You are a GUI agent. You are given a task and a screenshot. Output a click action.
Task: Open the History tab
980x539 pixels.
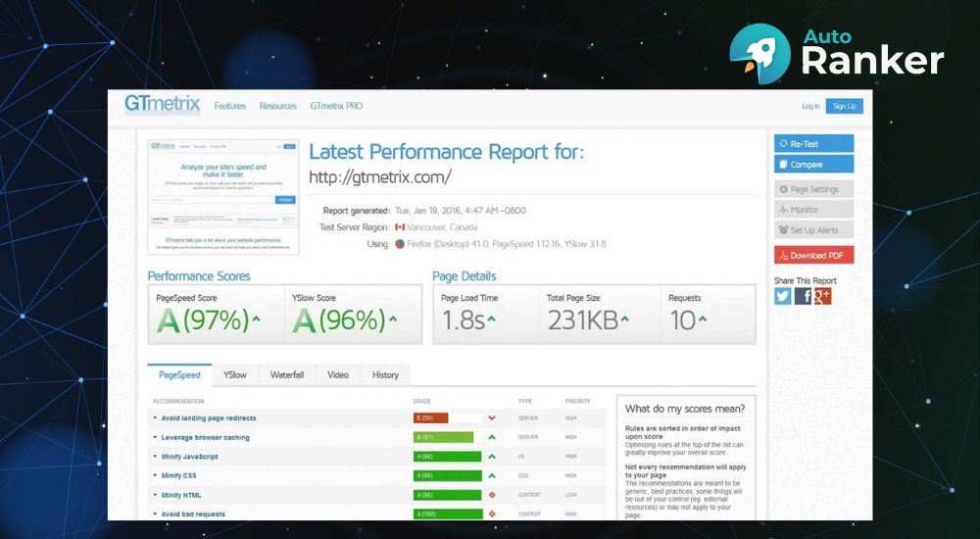pyautogui.click(x=385, y=375)
